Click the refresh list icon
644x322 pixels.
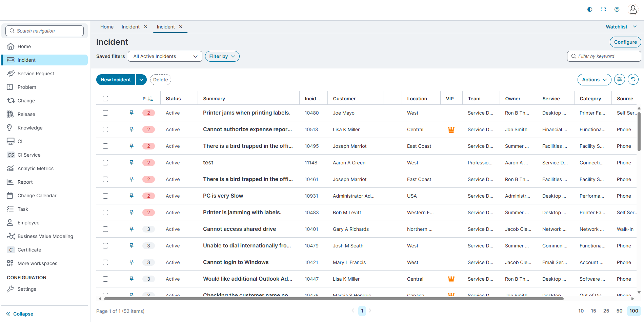point(633,80)
